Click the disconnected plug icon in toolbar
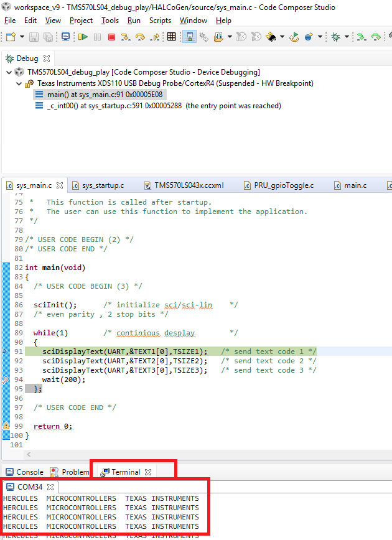 (x=204, y=37)
